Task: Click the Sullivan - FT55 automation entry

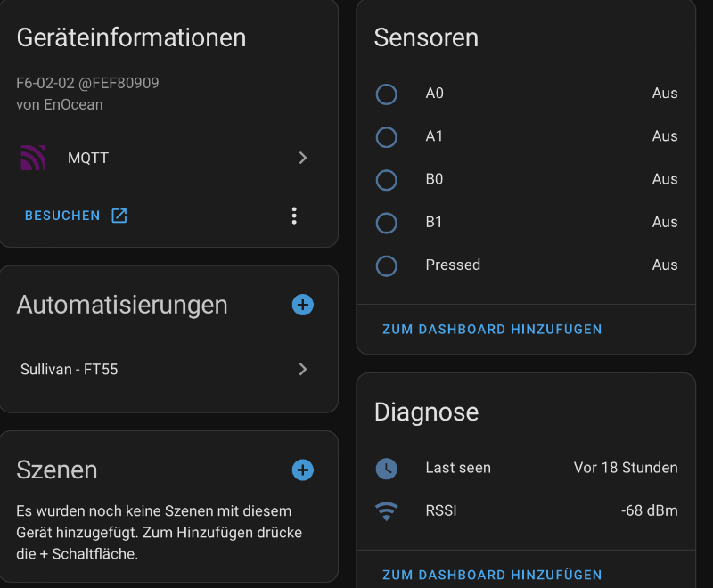Action: click(x=70, y=369)
